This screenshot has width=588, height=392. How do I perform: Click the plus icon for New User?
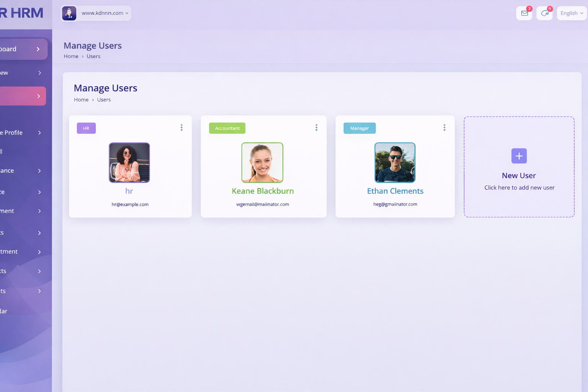[519, 156]
